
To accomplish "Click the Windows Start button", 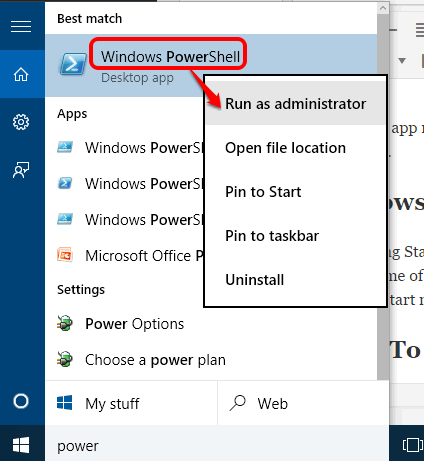I will 21,445.
